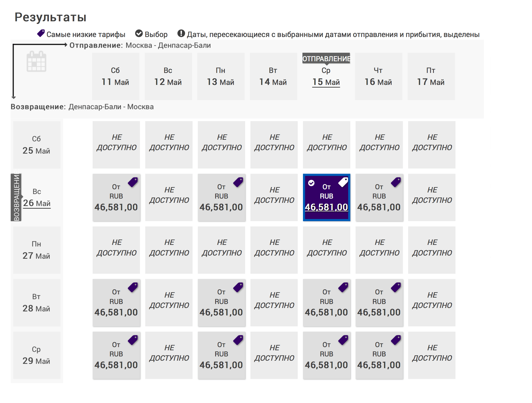Viewport: 532px width, 403px height.
Task: Click price tag icon for 15 May / 29 May fare
Action: point(343,340)
